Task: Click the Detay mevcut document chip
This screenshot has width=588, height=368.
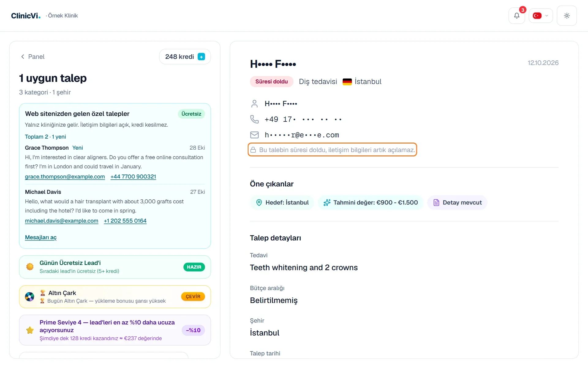Action: click(x=457, y=203)
